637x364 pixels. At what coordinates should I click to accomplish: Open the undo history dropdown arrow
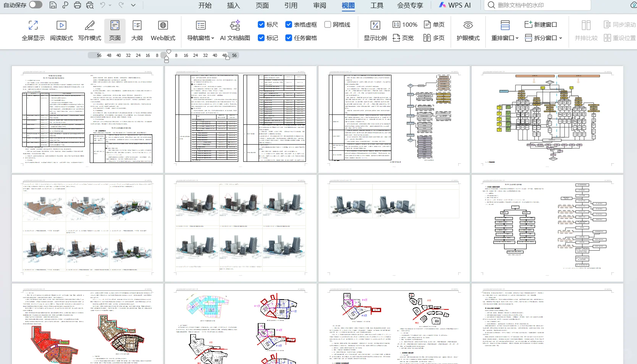(110, 5)
